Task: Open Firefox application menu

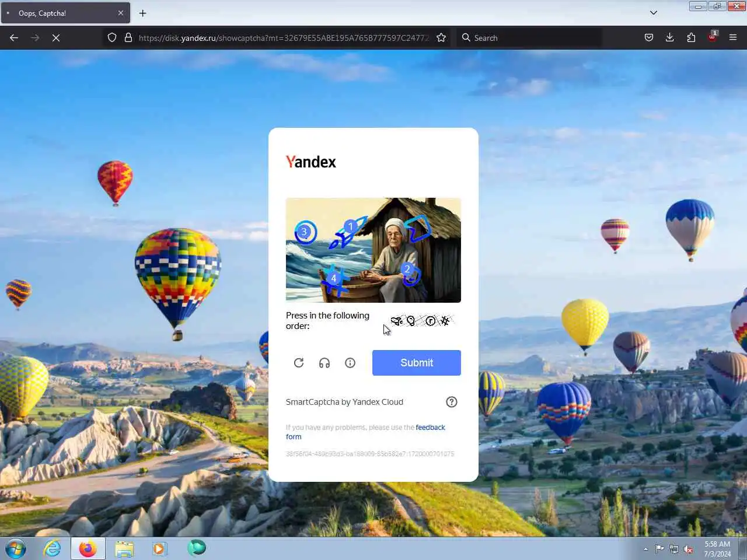Action: pyautogui.click(x=733, y=37)
